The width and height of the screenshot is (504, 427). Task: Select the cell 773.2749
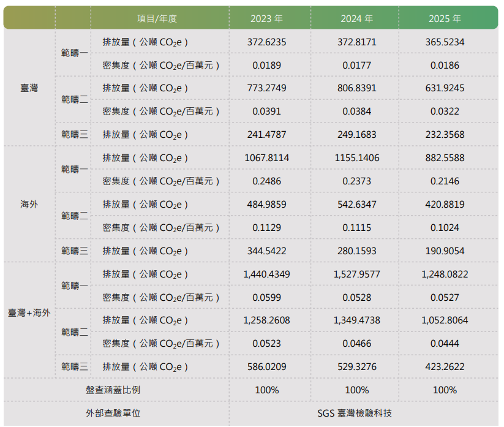266,88
